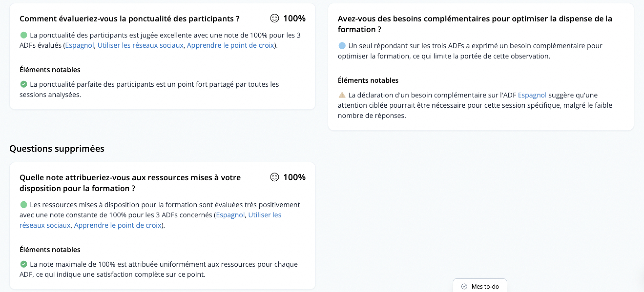Click the smiley icon beside the ressources 100% score
This screenshot has width=644, height=292.
[274, 177]
